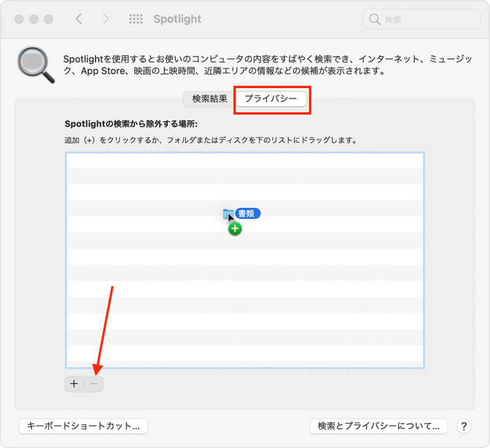The width and height of the screenshot is (490, 448).
Task: Go forward with the right chevron
Action: tap(105, 19)
